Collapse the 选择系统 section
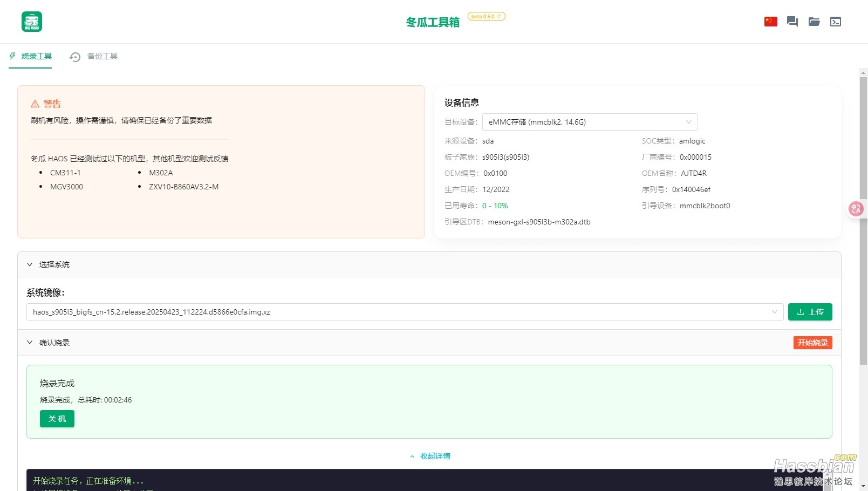868x491 pixels. pos(429,264)
